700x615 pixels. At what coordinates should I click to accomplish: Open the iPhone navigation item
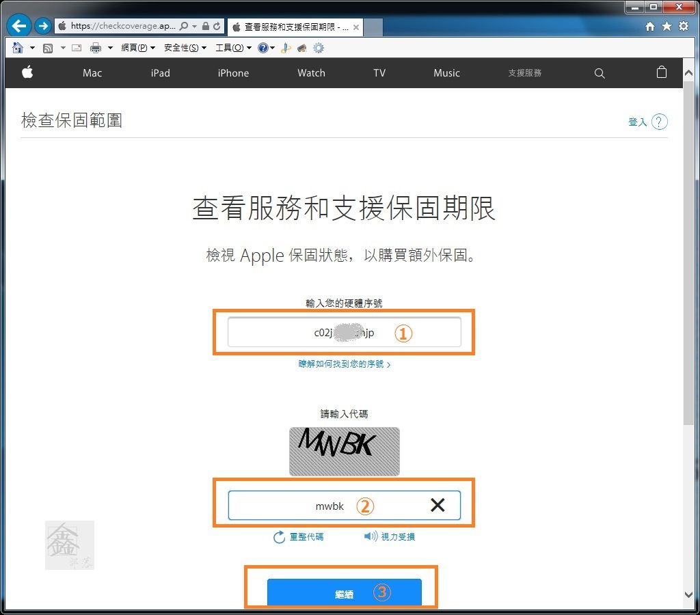pyautogui.click(x=234, y=73)
